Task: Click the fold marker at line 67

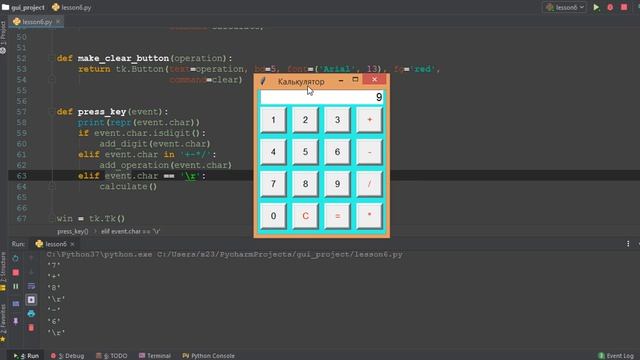Action: 52,219
